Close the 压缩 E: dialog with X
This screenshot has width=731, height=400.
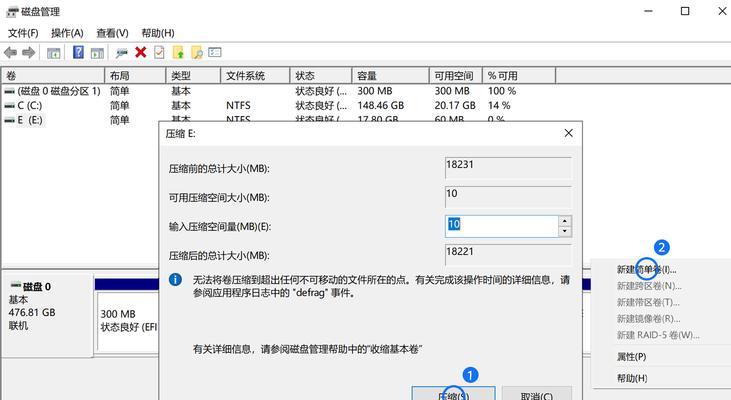point(568,133)
